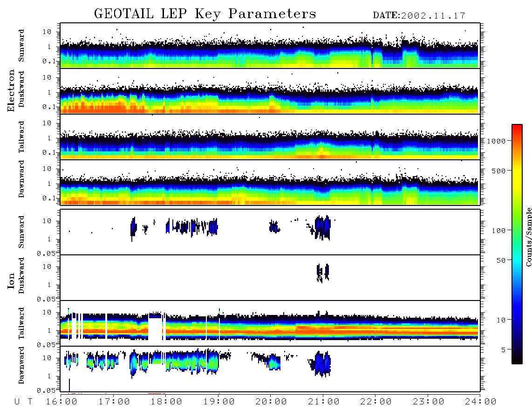The height and width of the screenshot is (410, 532).
Task: Click the Electron Tailward spectrogram panel
Action: pyautogui.click(x=270, y=137)
